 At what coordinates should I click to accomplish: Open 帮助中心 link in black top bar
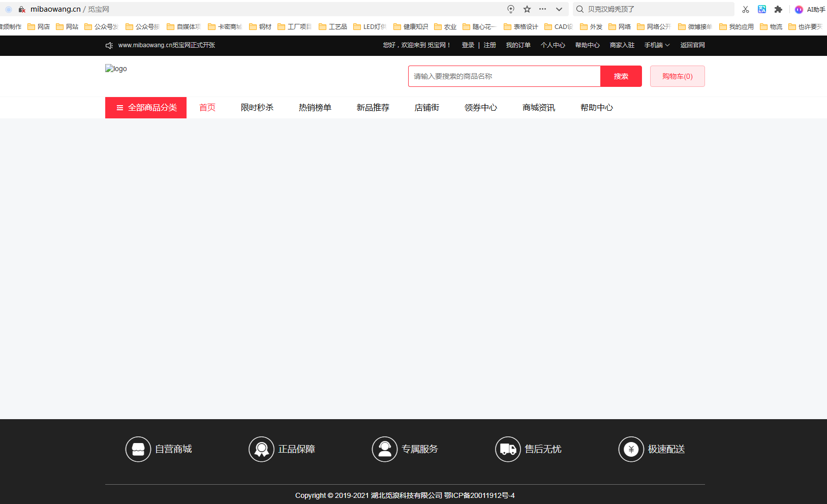(587, 45)
